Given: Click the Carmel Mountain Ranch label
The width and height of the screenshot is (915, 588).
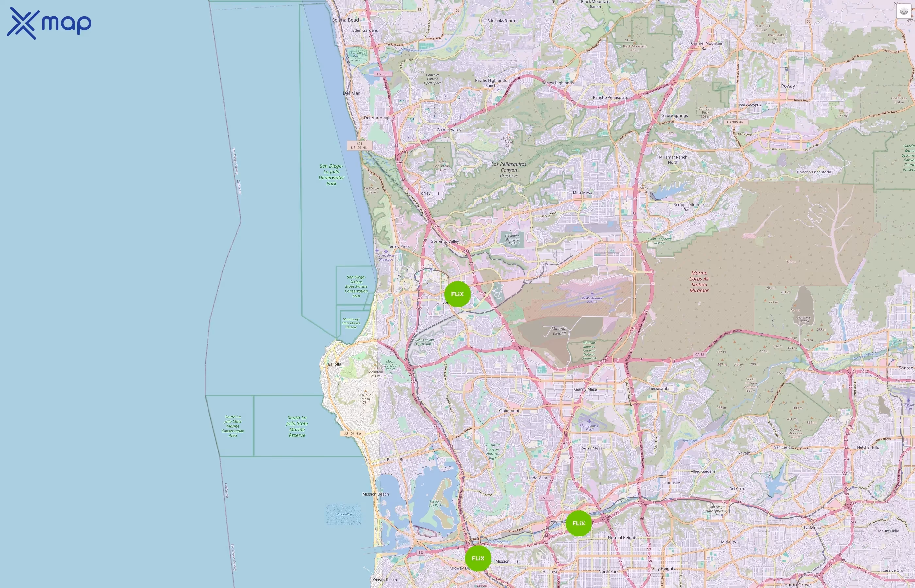Looking at the screenshot, I should coord(707,46).
